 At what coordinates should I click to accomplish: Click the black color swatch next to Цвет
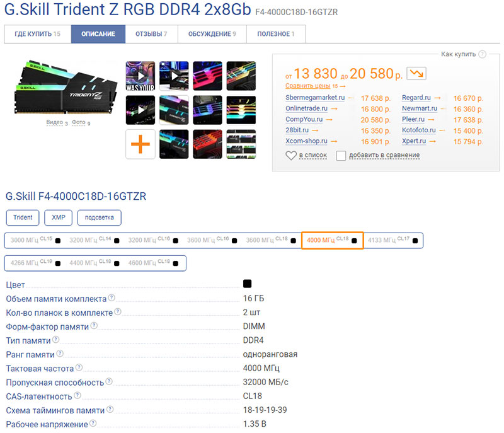pos(247,284)
